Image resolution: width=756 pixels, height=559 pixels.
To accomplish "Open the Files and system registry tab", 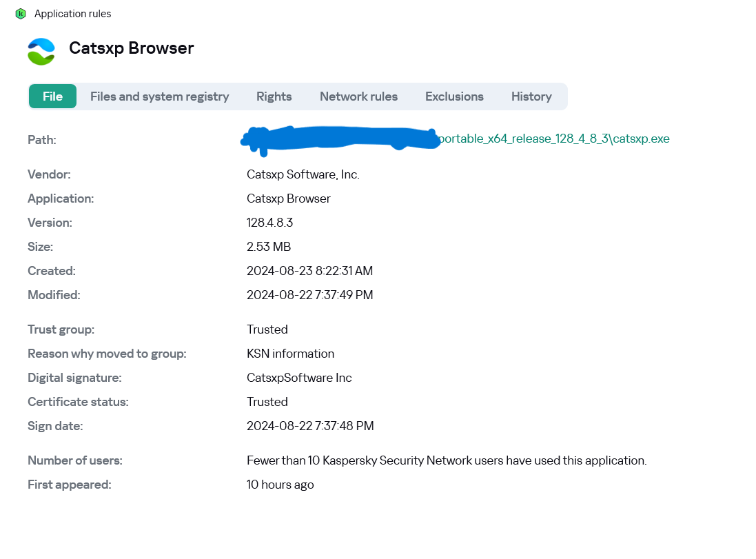I will [x=160, y=96].
